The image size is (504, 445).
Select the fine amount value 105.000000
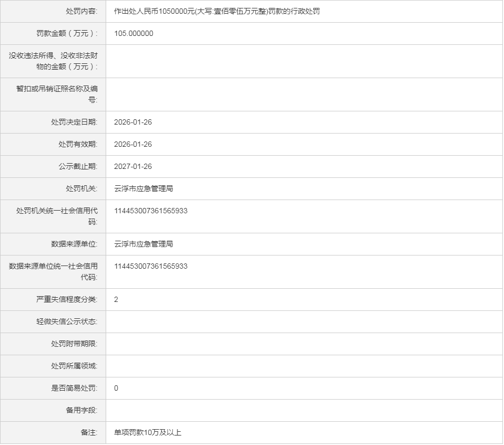[134, 33]
